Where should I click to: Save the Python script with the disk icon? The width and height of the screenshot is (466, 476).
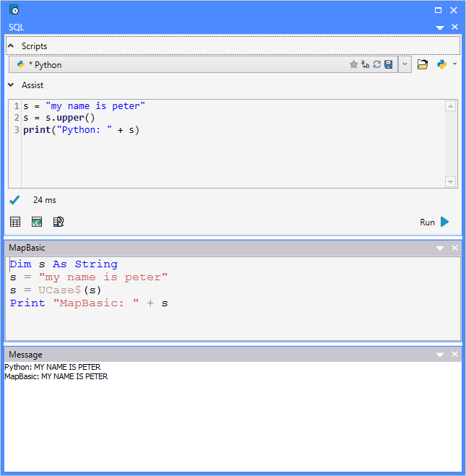[388, 64]
